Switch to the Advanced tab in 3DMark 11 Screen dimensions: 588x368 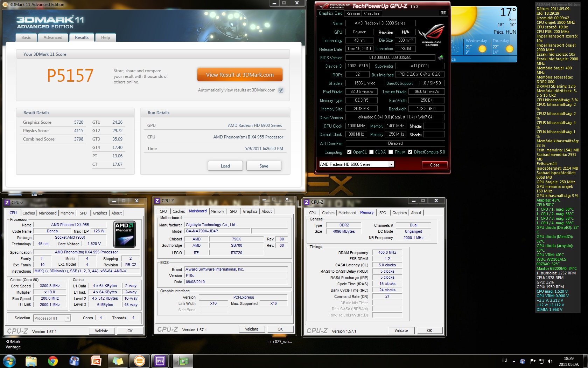[53, 38]
